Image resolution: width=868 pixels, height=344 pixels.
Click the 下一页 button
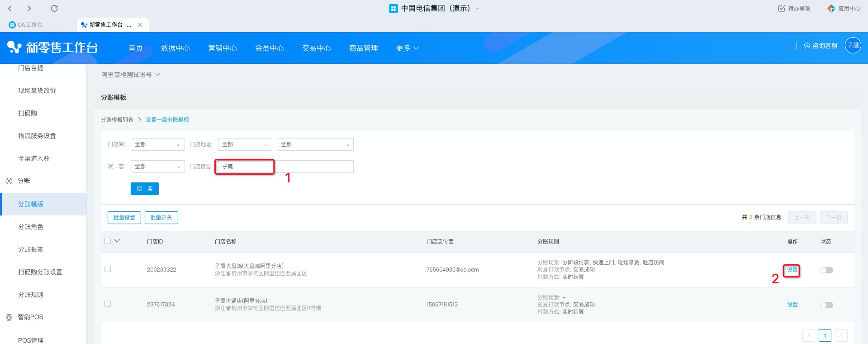[834, 218]
